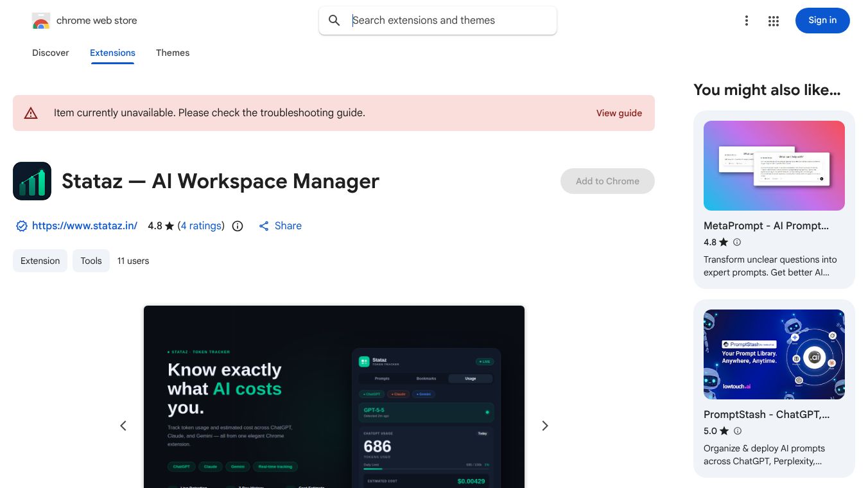Screen dimensions: 868x488
Task: Click the Chrome Web Store logo
Action: 41,21
